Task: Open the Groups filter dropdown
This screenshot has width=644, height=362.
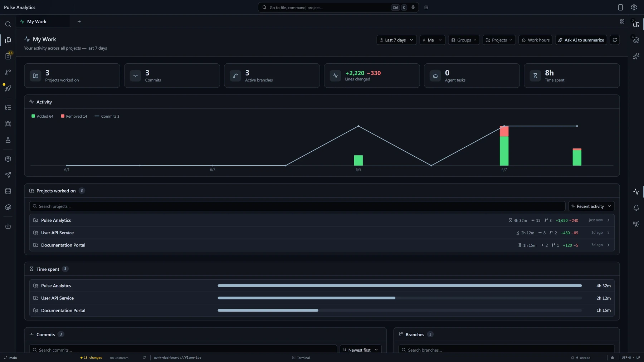Action: click(464, 40)
